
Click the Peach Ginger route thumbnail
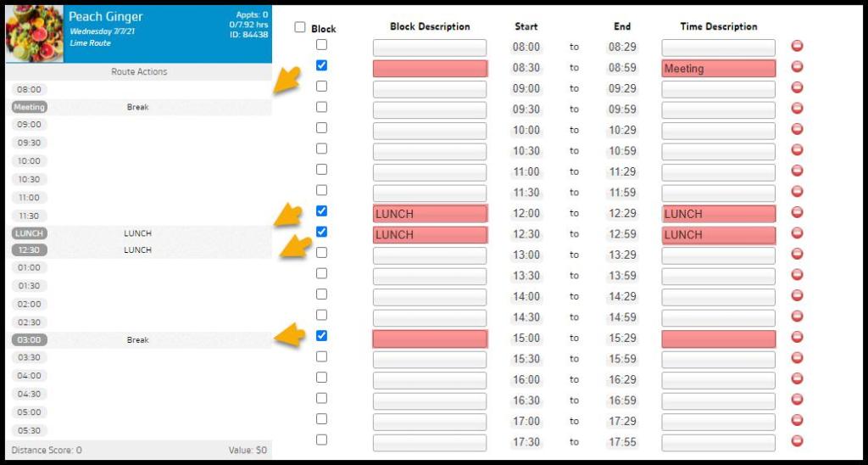pyautogui.click(x=35, y=34)
